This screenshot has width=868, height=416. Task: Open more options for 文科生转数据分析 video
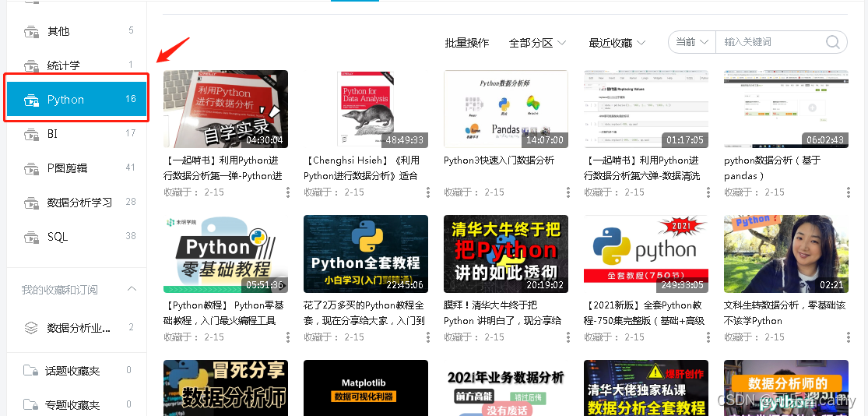tap(849, 337)
